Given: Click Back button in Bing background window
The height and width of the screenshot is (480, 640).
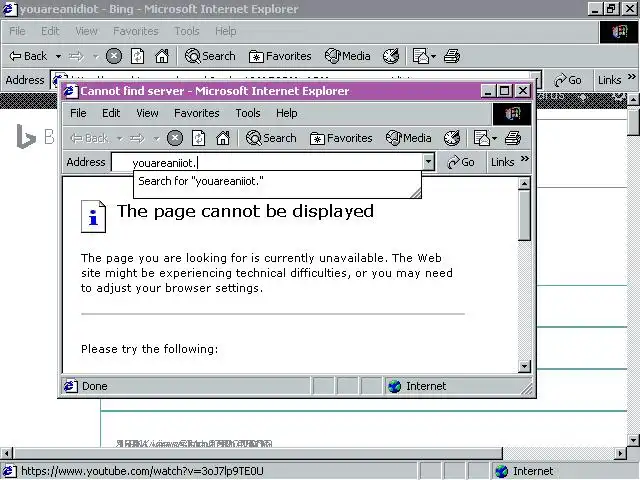Looking at the screenshot, I should click(28, 56).
